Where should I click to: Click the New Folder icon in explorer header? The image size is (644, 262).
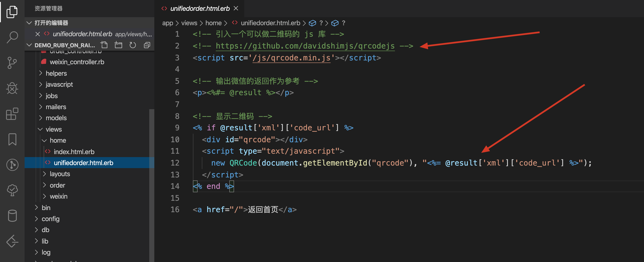[118, 45]
